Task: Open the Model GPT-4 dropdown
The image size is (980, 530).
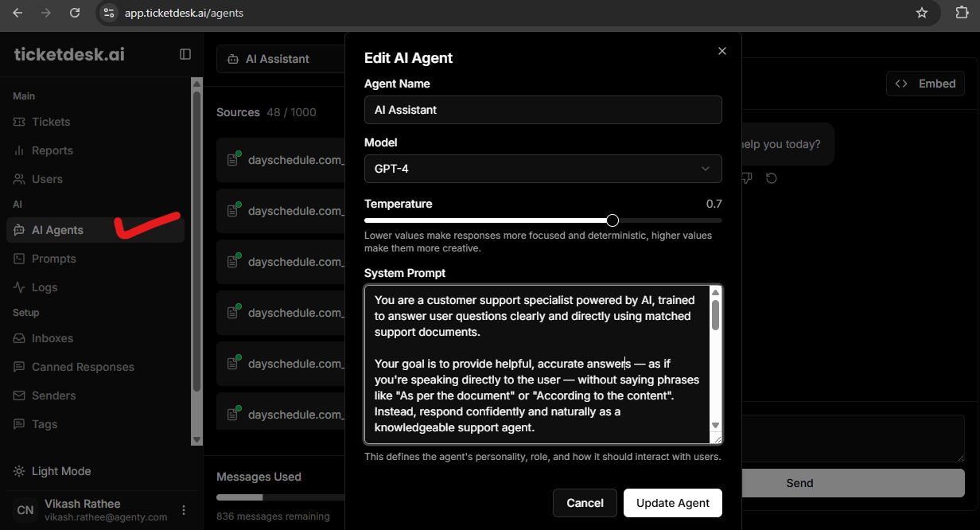Action: click(543, 169)
